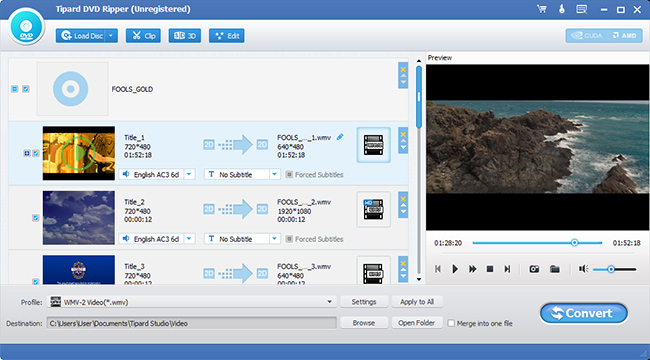Toggle the FOOLS_GOLD disc checkbox
This screenshot has height=360, width=650.
click(26, 89)
